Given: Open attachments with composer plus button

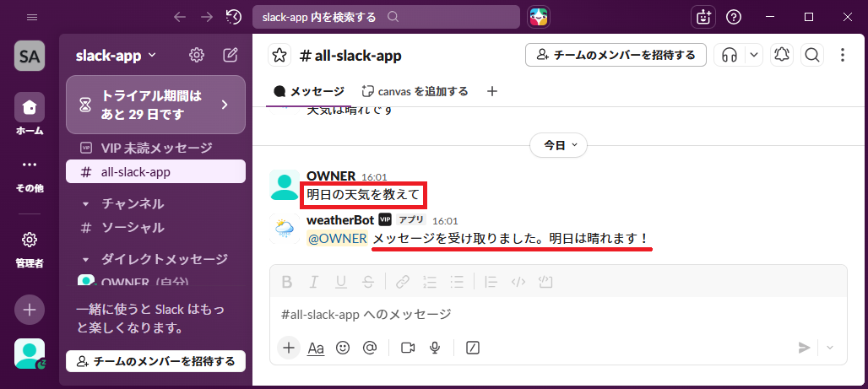Looking at the screenshot, I should pyautogui.click(x=289, y=348).
